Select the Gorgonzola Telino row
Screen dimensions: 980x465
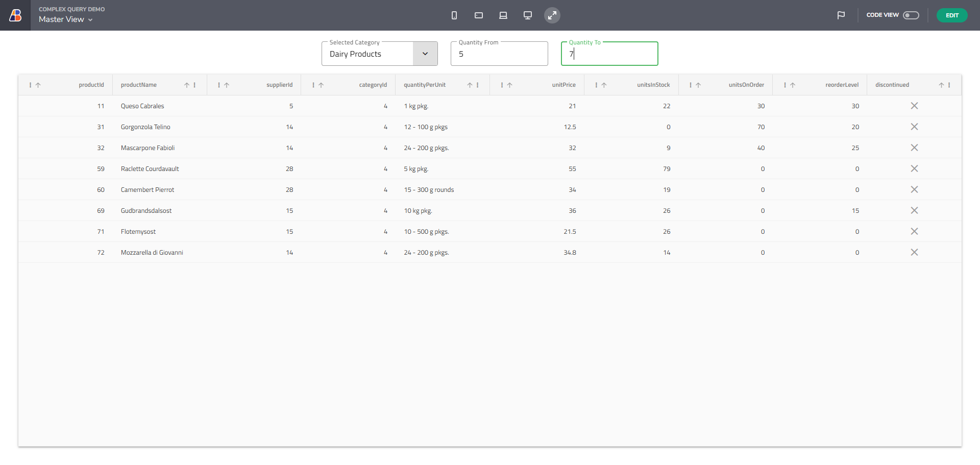click(145, 127)
